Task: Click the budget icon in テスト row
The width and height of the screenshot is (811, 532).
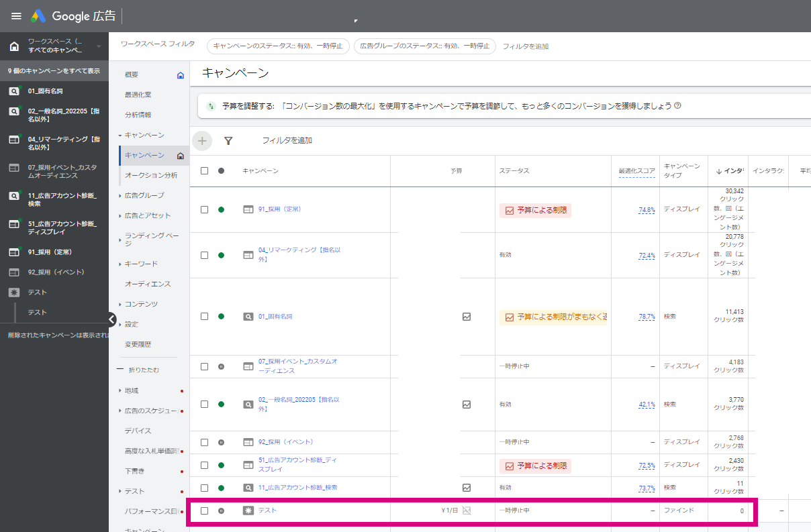Action: (x=467, y=511)
